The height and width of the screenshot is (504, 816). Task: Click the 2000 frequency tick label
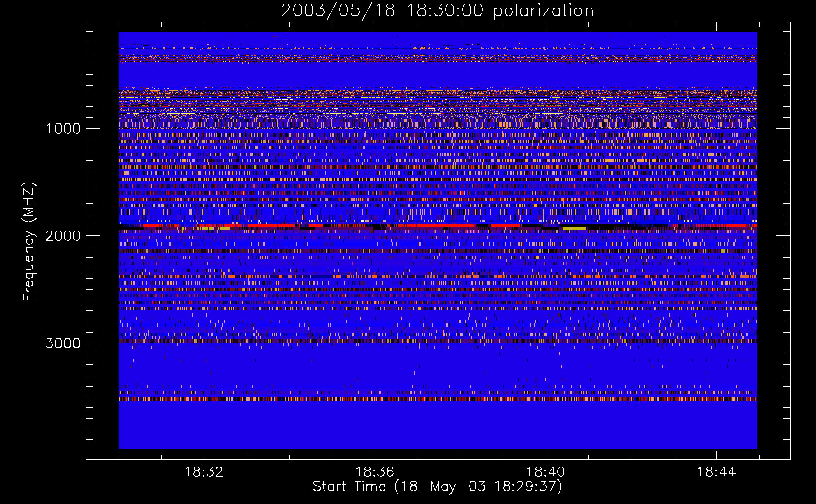tap(63, 236)
